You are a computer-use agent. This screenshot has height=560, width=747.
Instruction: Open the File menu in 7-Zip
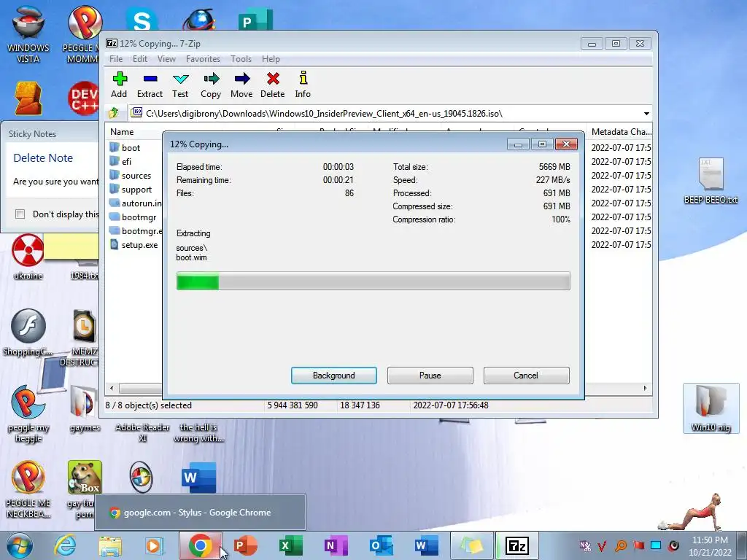[x=116, y=59]
